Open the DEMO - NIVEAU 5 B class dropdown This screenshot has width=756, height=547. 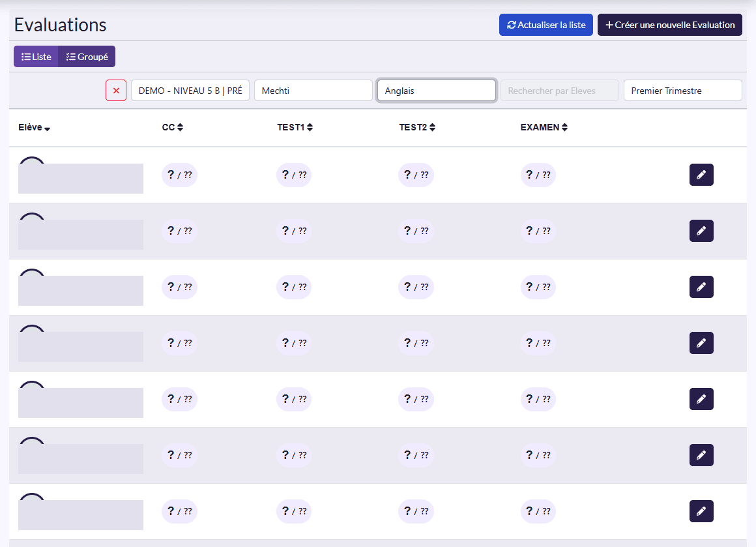[190, 90]
